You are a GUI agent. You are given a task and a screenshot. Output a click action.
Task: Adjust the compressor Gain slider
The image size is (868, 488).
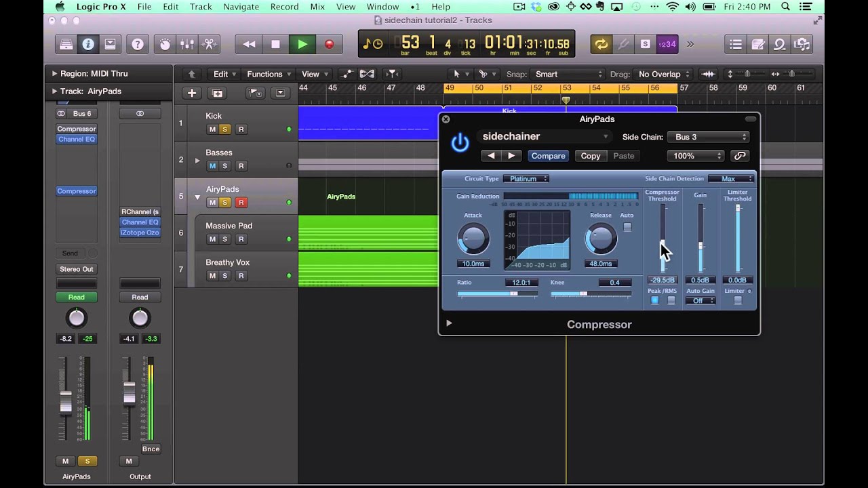coord(701,239)
